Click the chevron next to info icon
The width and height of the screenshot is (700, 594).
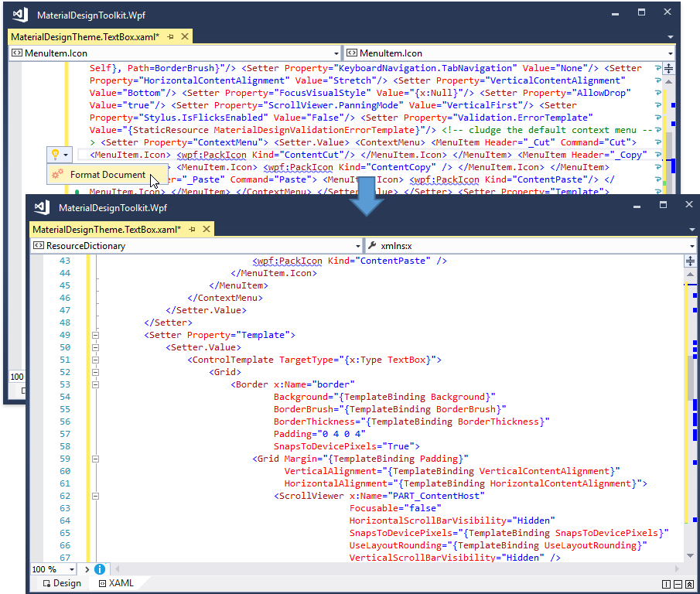click(87, 569)
